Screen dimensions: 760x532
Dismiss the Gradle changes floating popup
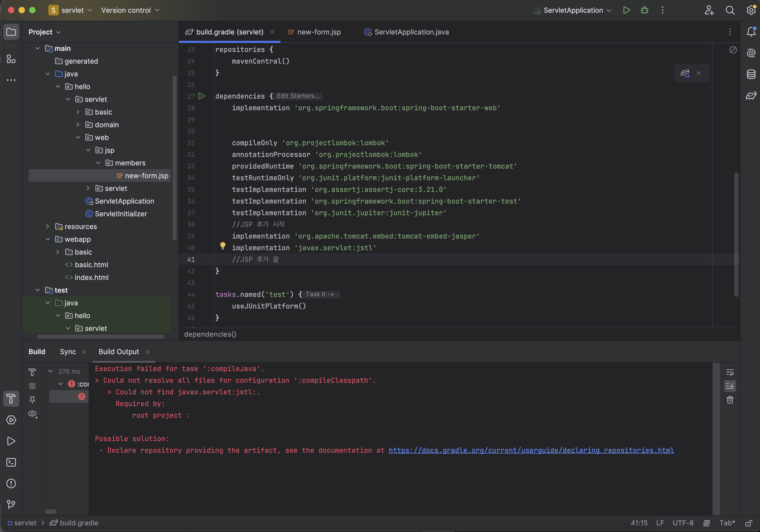tap(698, 73)
